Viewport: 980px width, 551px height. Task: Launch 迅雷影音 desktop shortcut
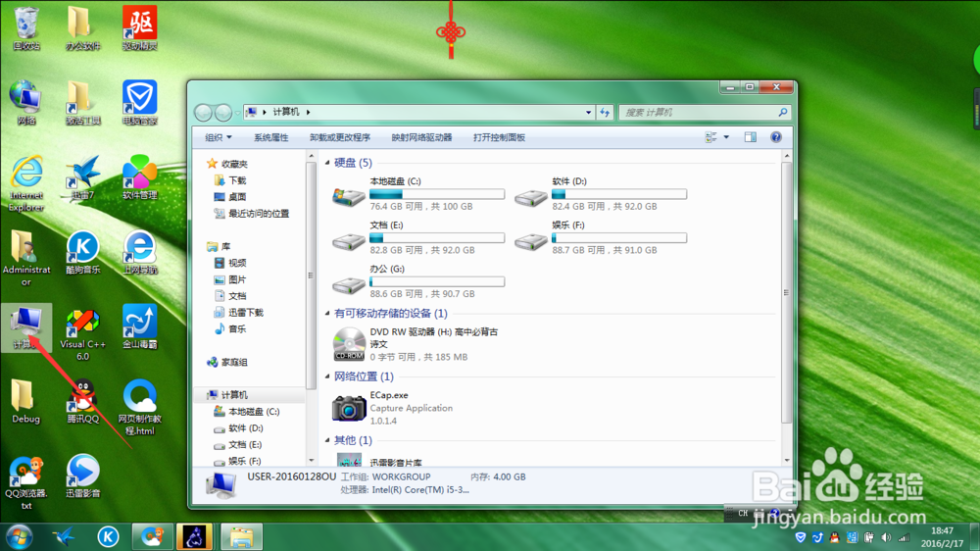coord(82,476)
